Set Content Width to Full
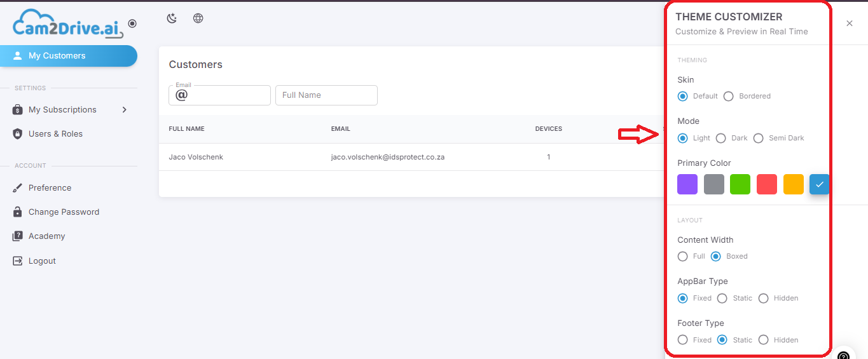This screenshot has height=359, width=868. coord(683,257)
